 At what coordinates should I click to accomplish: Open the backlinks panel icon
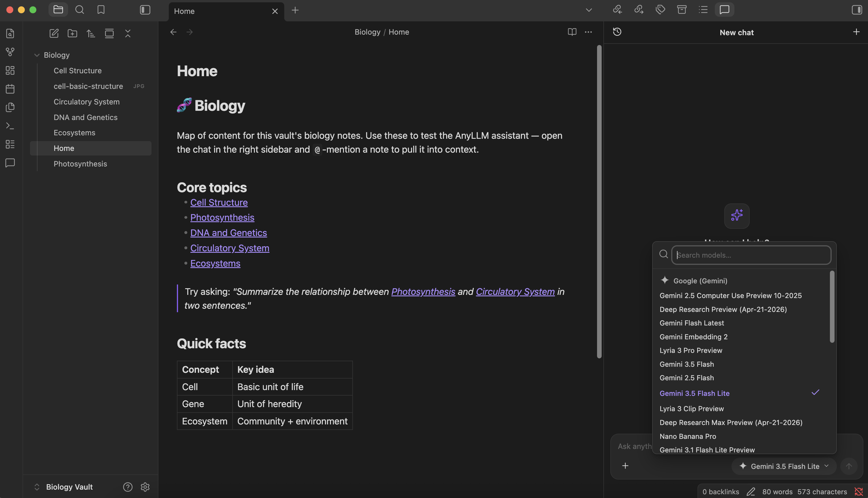617,10
